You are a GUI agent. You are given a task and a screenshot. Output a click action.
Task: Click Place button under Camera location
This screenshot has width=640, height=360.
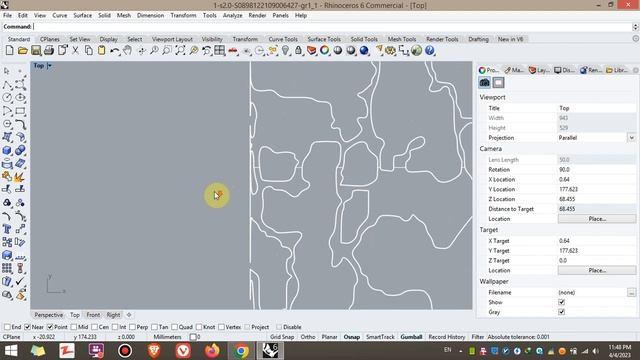[x=597, y=219]
